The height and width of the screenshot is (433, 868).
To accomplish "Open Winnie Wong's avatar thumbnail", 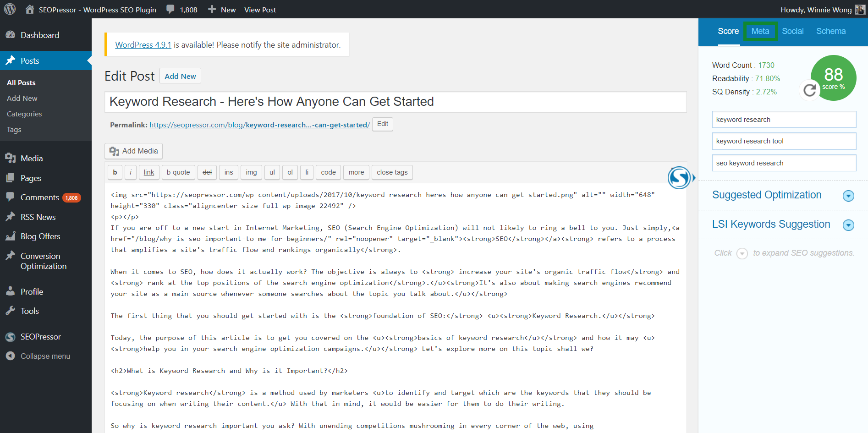I will pyautogui.click(x=860, y=10).
